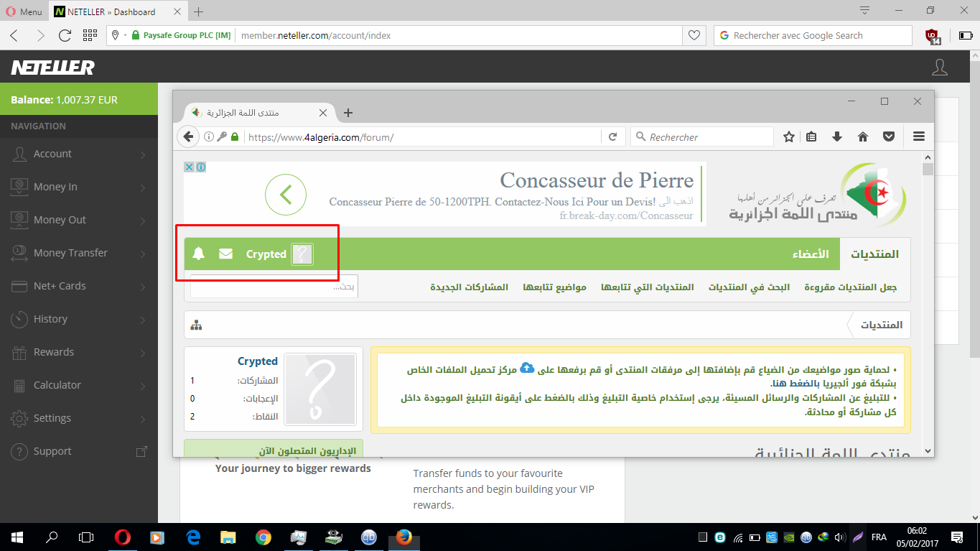Open the Firefox hamburger menu

click(918, 136)
